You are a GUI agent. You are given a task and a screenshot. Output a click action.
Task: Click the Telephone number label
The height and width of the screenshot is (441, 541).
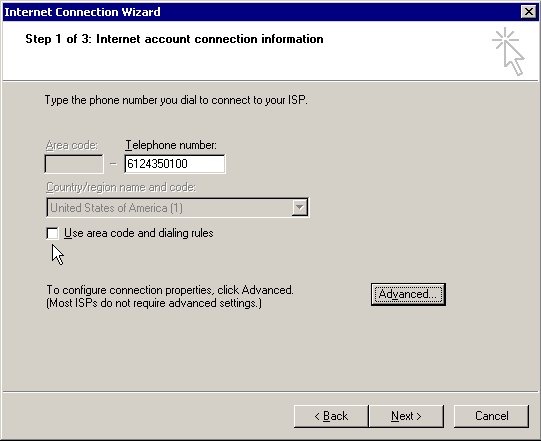pos(171,145)
